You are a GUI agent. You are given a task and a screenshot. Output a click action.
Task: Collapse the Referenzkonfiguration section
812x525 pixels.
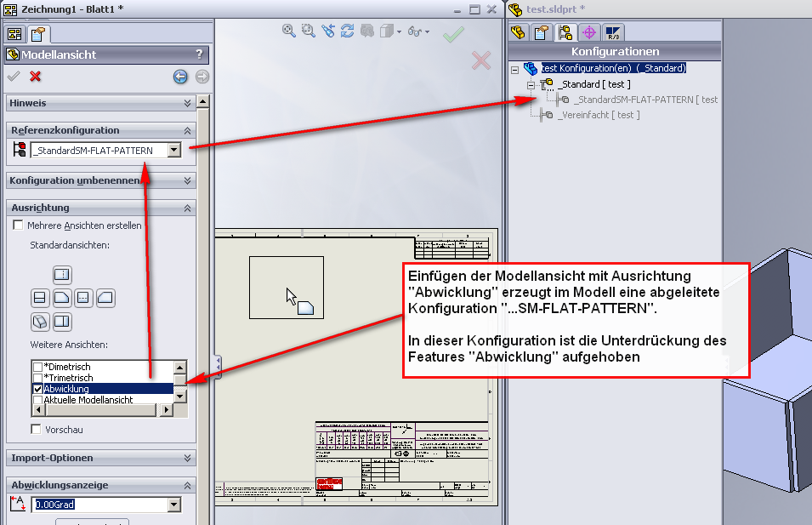tap(187, 130)
